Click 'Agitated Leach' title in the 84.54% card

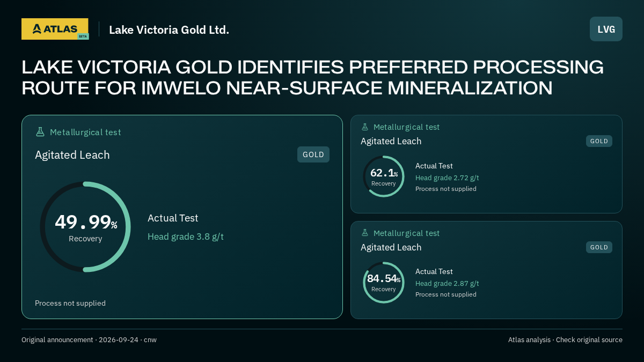pyautogui.click(x=391, y=247)
